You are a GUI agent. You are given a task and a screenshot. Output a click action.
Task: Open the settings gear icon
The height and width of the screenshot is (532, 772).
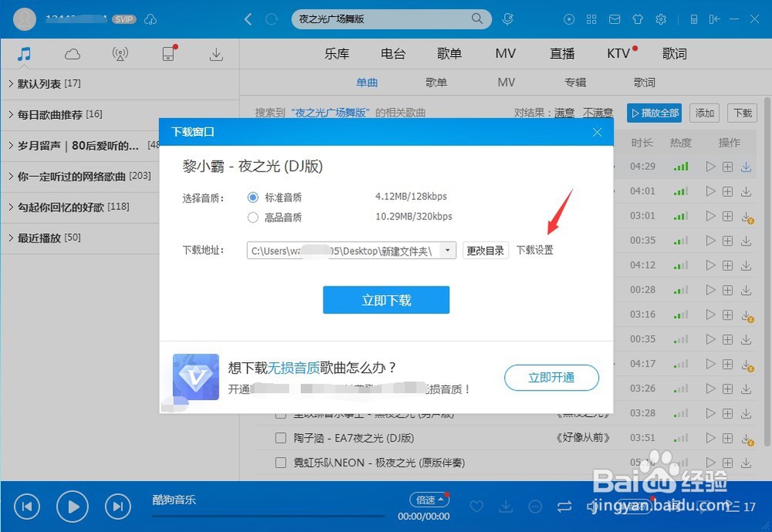pos(661,19)
